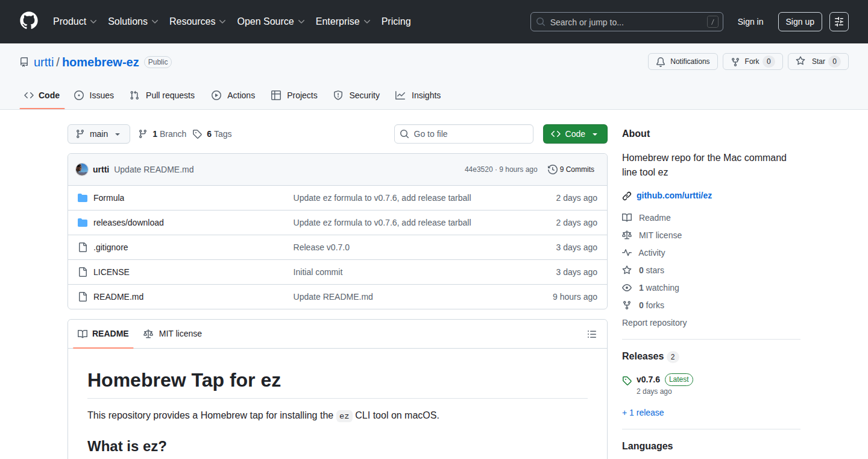Click the Sign up button
The width and height of the screenshot is (868, 459).
(800, 22)
